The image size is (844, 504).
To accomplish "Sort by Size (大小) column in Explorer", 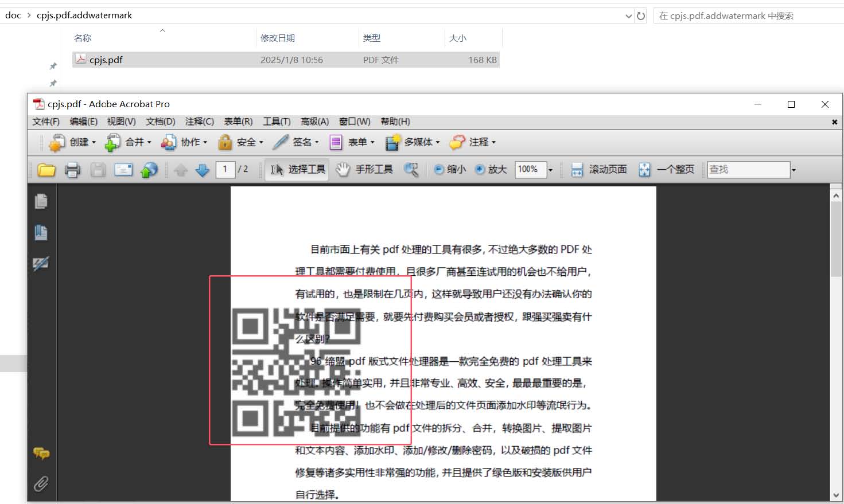I will (x=458, y=38).
